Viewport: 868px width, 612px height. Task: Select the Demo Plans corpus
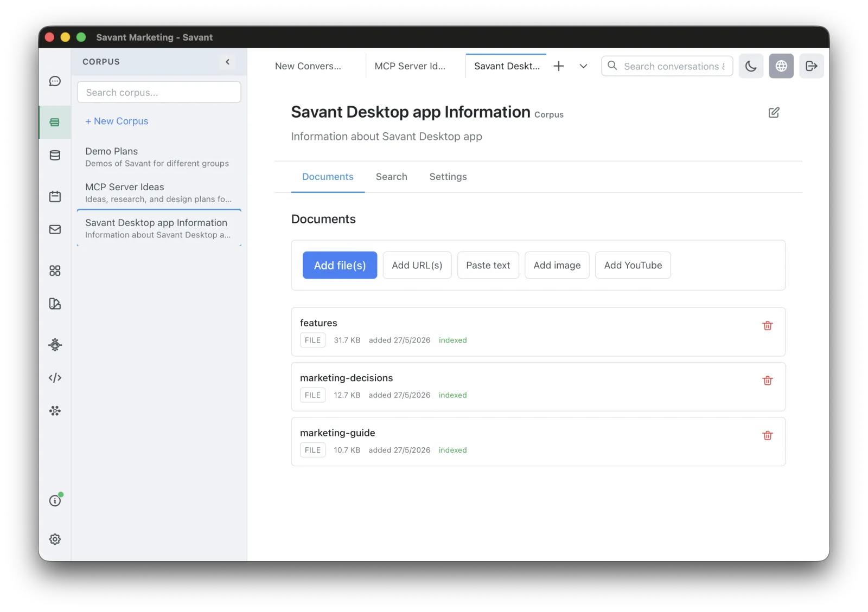point(159,157)
